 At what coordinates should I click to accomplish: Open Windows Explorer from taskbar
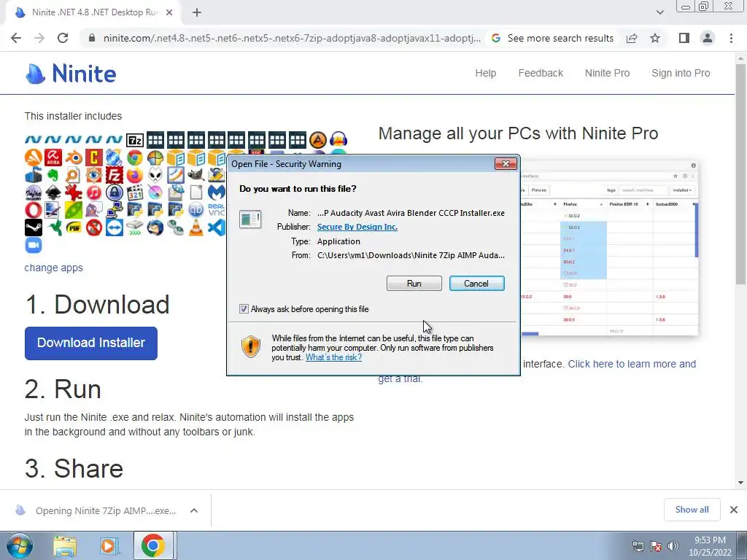click(x=65, y=546)
